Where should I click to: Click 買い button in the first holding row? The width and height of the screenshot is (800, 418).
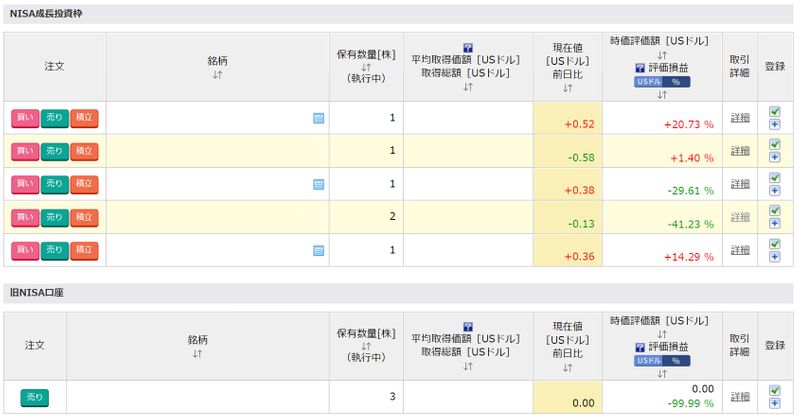click(25, 118)
